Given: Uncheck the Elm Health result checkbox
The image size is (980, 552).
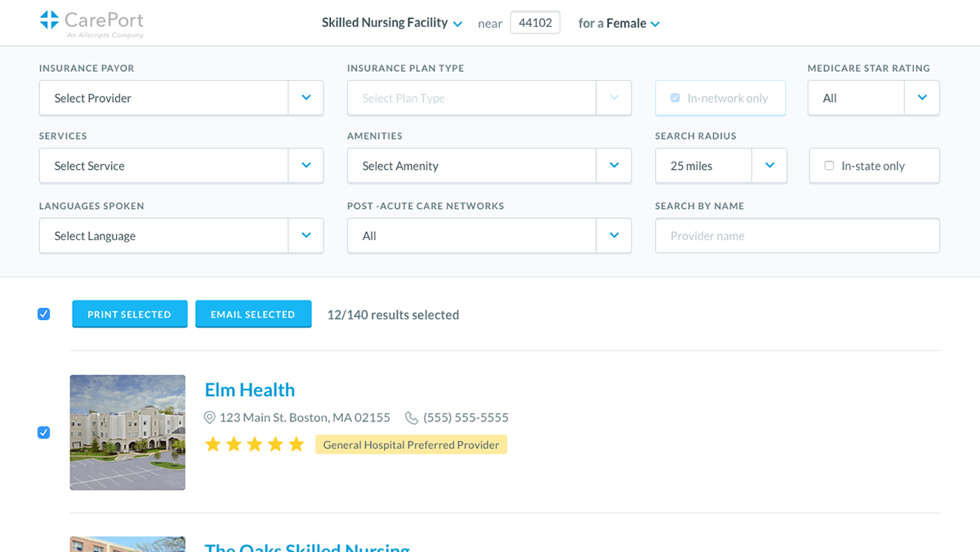Looking at the screenshot, I should [x=44, y=433].
